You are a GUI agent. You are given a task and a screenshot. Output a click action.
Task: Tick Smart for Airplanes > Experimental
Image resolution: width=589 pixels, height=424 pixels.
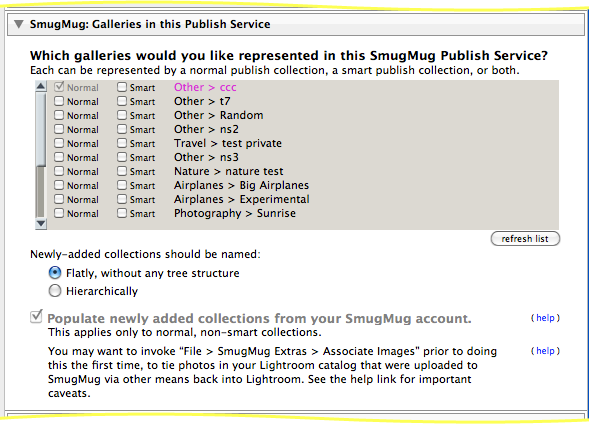tap(122, 199)
